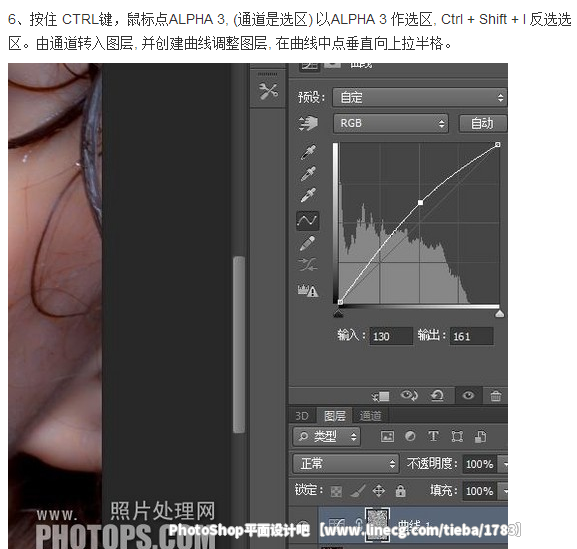Click the white input level slider
This screenshot has height=549, width=577.
click(499, 314)
